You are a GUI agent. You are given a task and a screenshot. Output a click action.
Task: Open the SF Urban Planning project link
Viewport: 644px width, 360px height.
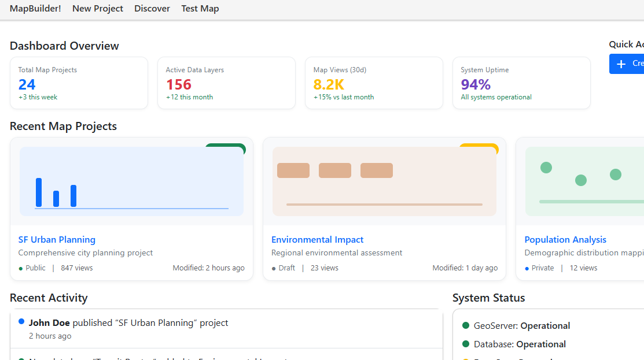[57, 239]
